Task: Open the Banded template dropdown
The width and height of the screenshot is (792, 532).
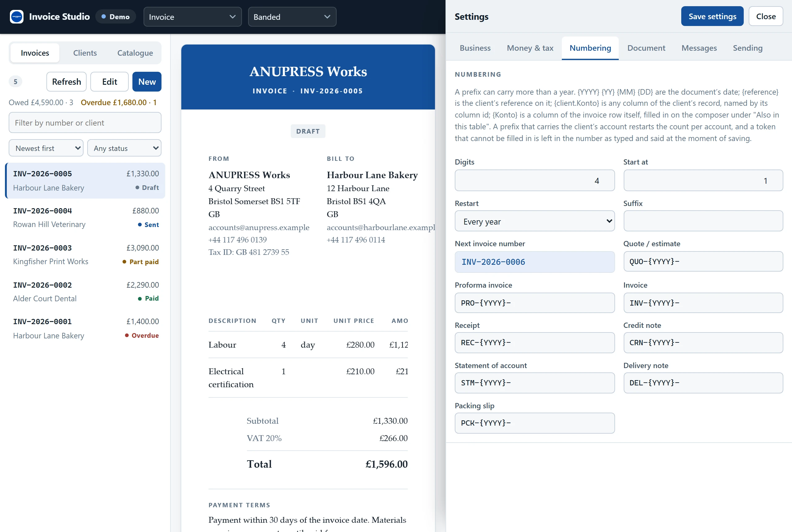Action: [292, 17]
